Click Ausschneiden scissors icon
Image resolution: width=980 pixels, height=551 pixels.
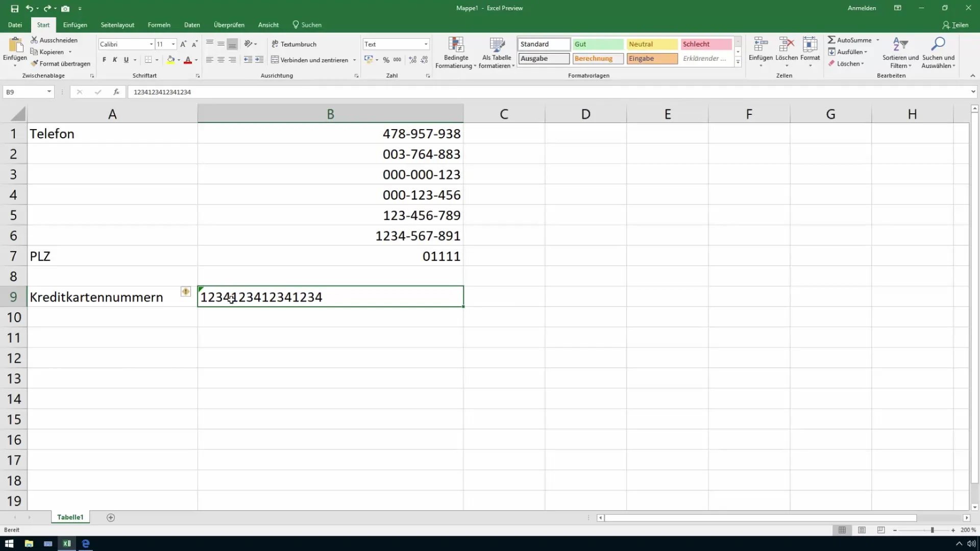pos(34,40)
